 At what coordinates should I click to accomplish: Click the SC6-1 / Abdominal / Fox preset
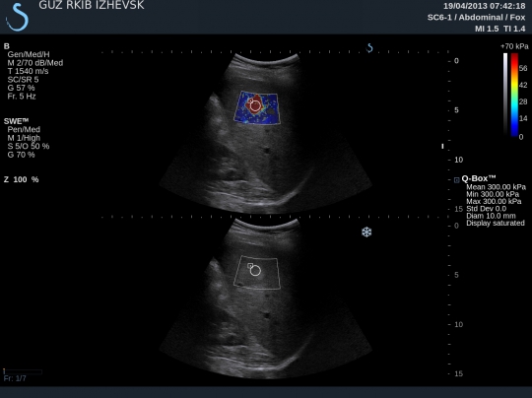[x=476, y=18]
